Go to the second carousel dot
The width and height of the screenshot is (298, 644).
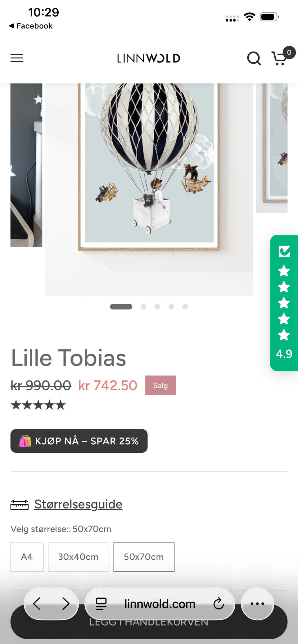[x=143, y=307]
